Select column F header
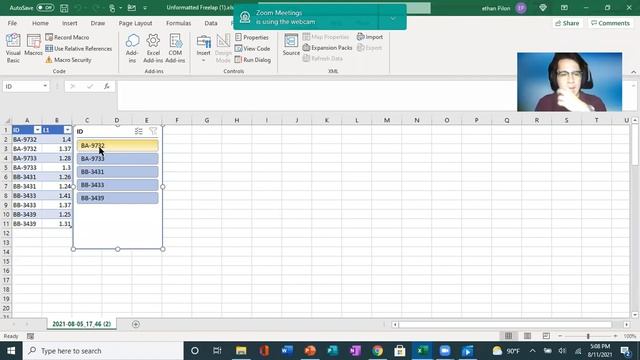This screenshot has height=360, width=640. coord(177,120)
